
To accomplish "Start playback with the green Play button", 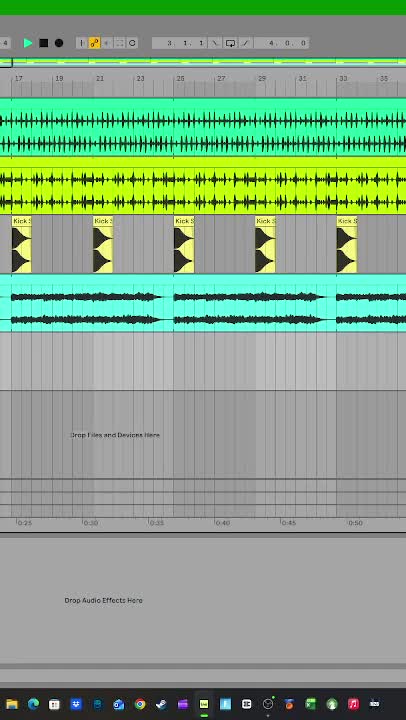I will (28, 43).
